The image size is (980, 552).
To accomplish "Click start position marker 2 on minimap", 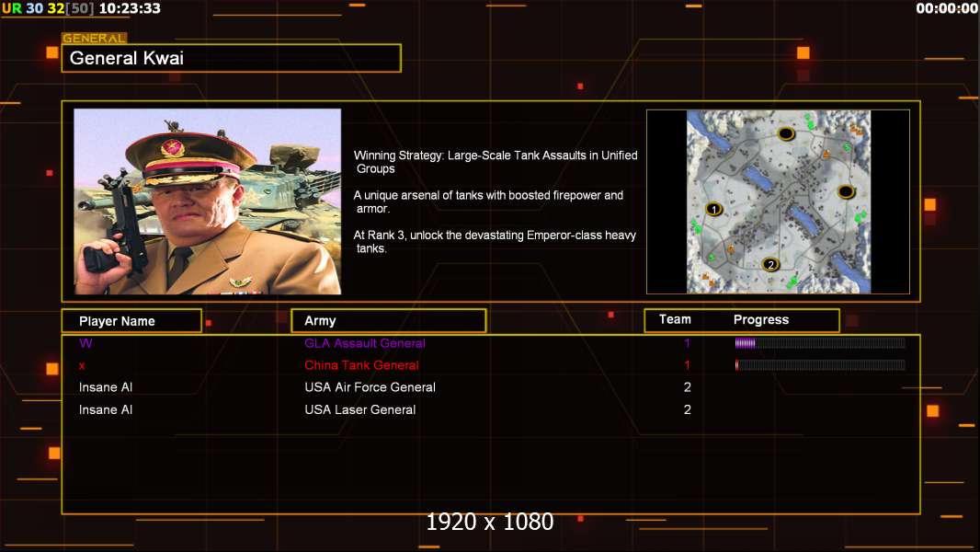I will pos(770,264).
